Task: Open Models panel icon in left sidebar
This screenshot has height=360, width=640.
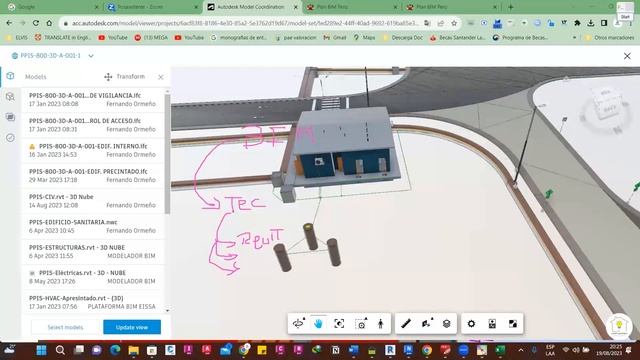Action: 10,76
